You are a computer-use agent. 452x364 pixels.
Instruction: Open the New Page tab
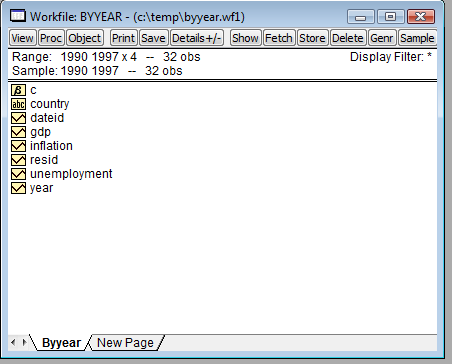click(125, 343)
